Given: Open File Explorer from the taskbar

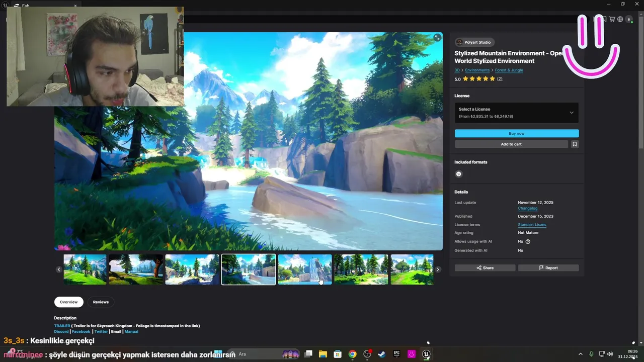Looking at the screenshot, I should tap(323, 354).
